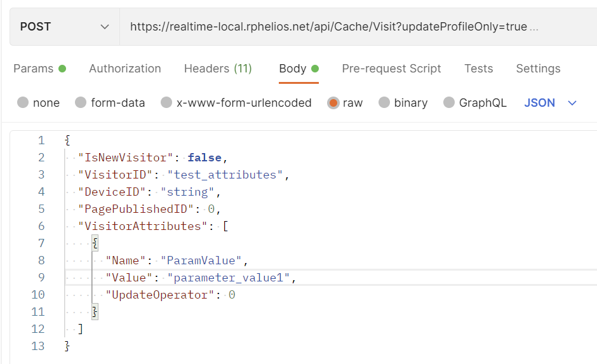This screenshot has height=364, width=597.
Task: Place cursor on "parameter_value1" in editor
Action: (231, 278)
